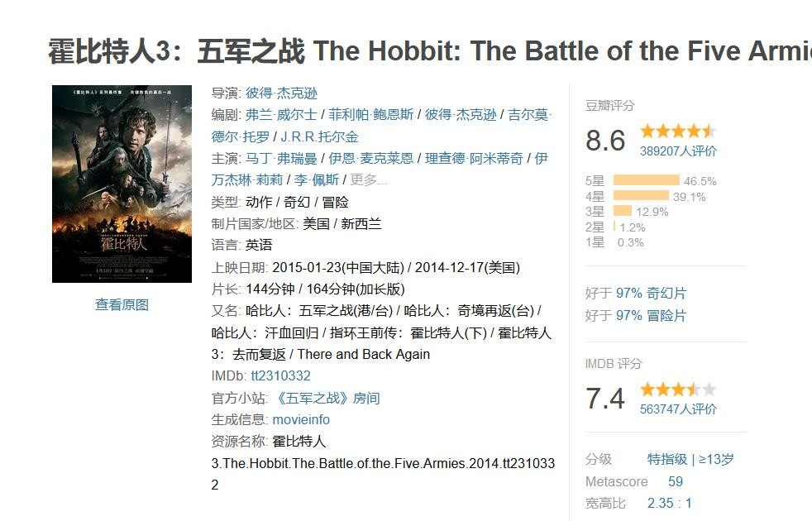
Task: Open IMDb tt2310332 link
Action: (x=280, y=375)
